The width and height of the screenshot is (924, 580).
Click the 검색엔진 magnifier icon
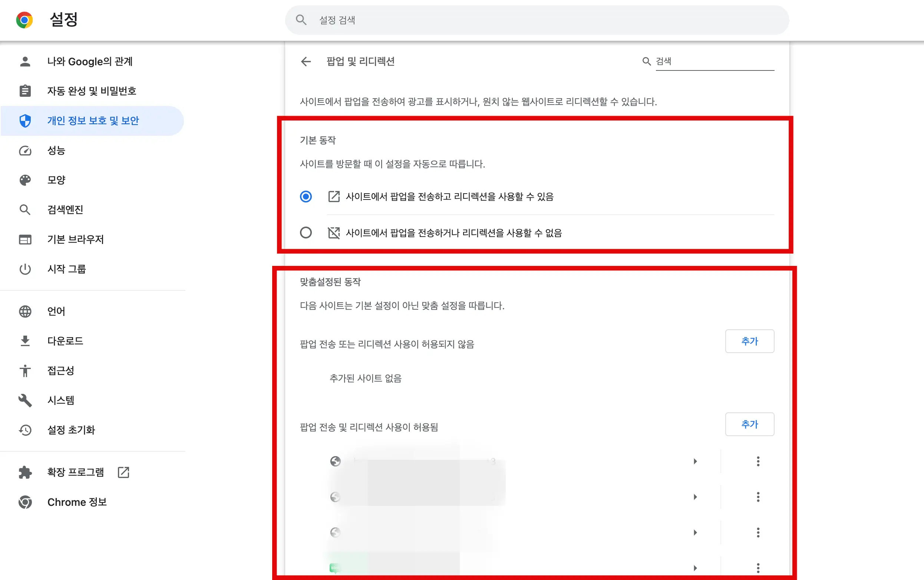pyautogui.click(x=25, y=210)
